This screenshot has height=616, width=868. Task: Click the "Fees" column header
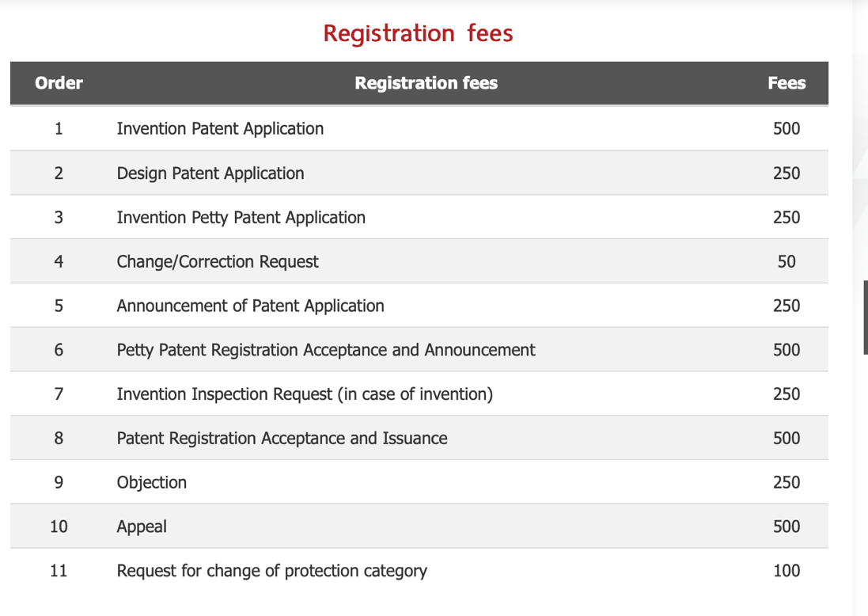click(x=786, y=83)
